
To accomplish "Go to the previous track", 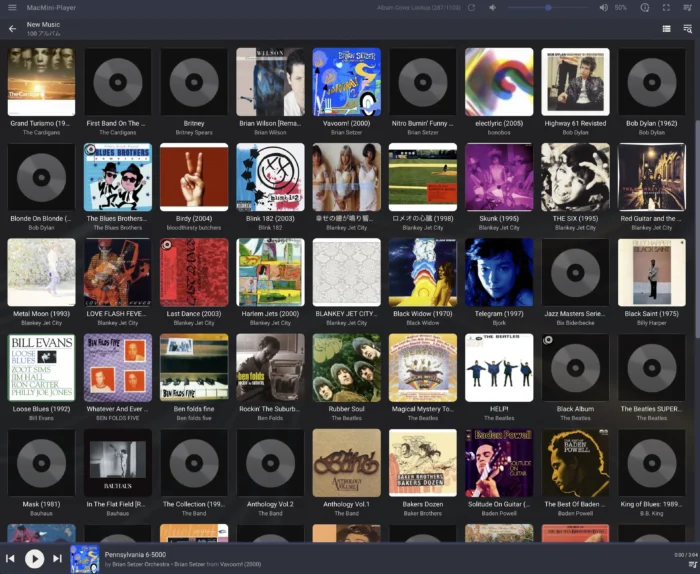I will click(x=11, y=558).
